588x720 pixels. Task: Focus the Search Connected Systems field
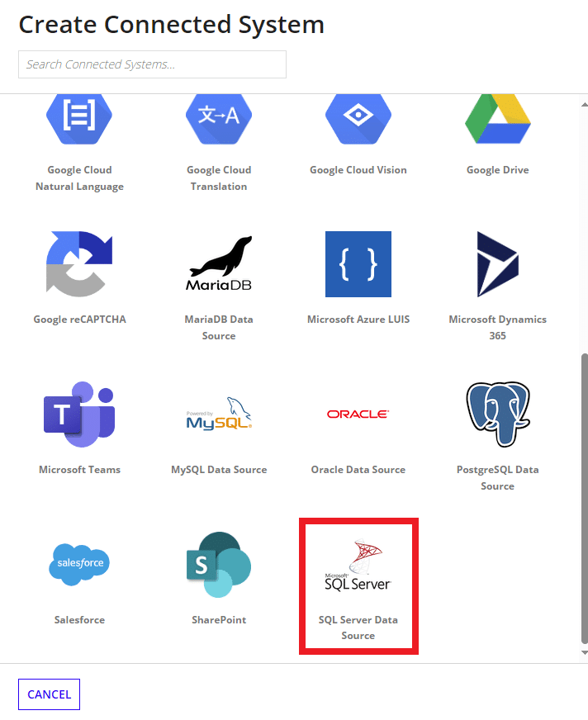click(x=152, y=64)
